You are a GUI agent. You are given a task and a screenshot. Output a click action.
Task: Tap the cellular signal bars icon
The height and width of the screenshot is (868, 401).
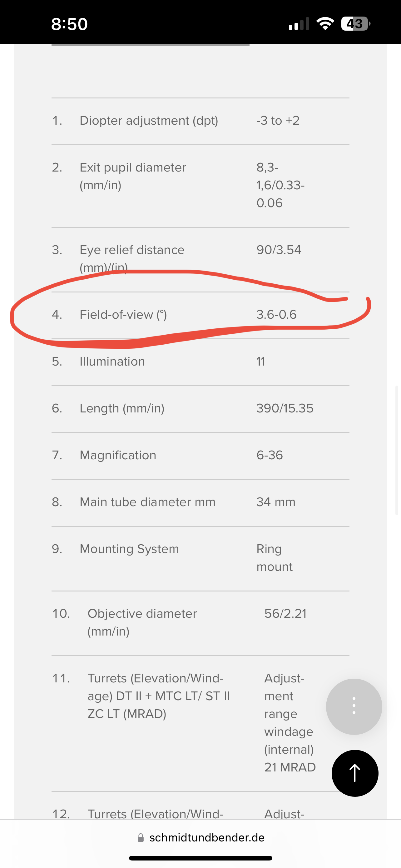click(299, 24)
